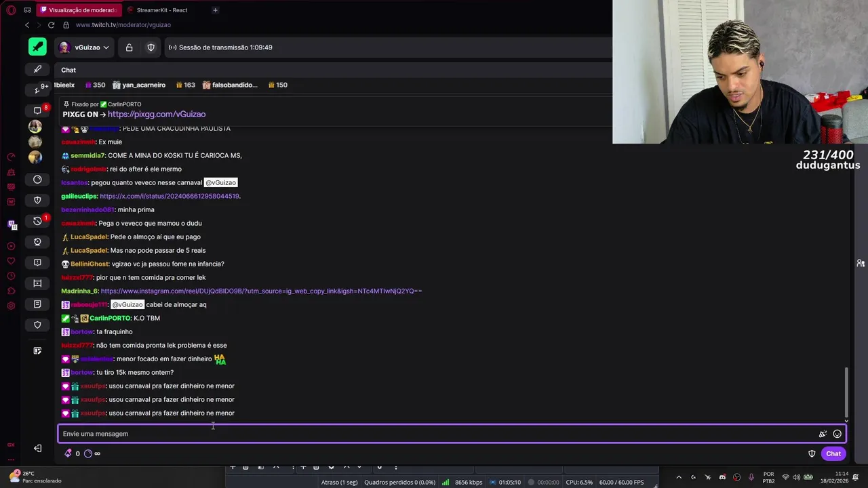Click username semmidia7 in chat
Screen dimensions: 868x488
tap(88, 155)
